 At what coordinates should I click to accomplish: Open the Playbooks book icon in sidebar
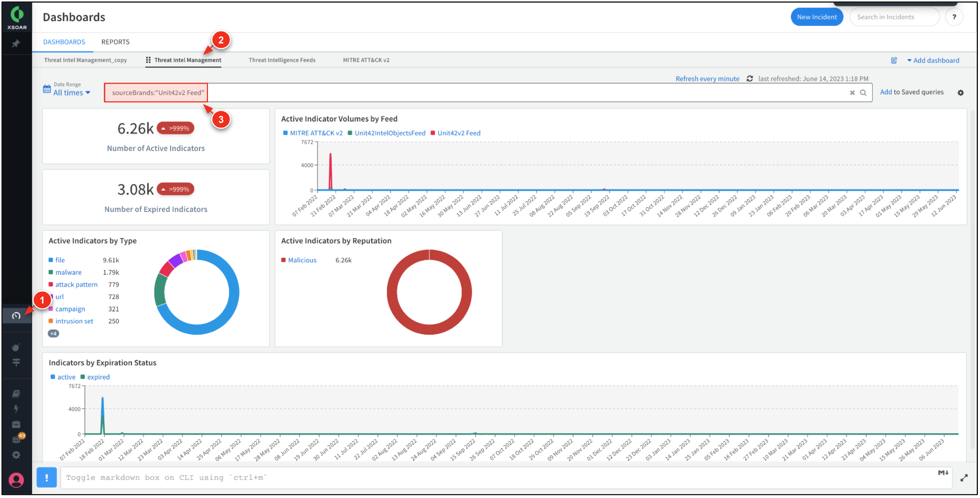[x=16, y=394]
